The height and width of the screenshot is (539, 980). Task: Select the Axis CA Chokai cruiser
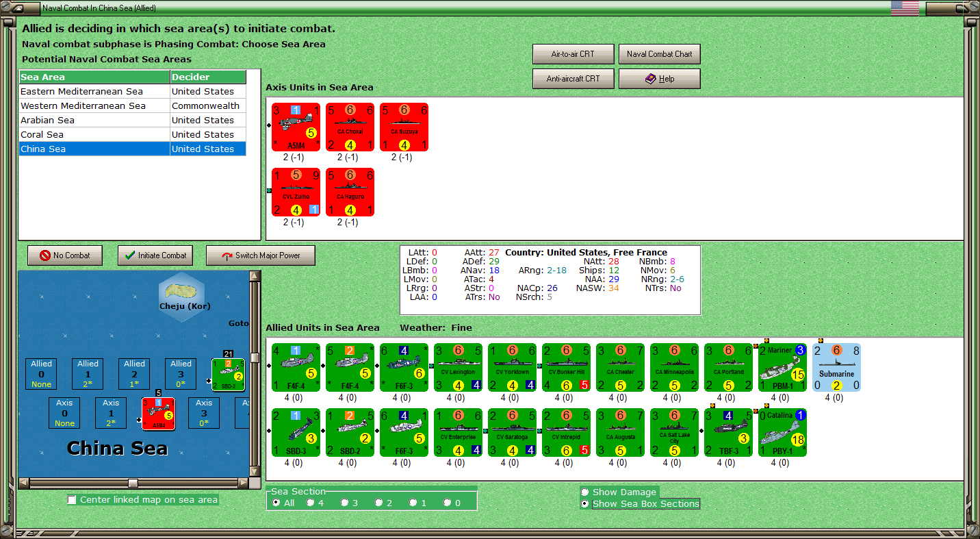tap(350, 127)
